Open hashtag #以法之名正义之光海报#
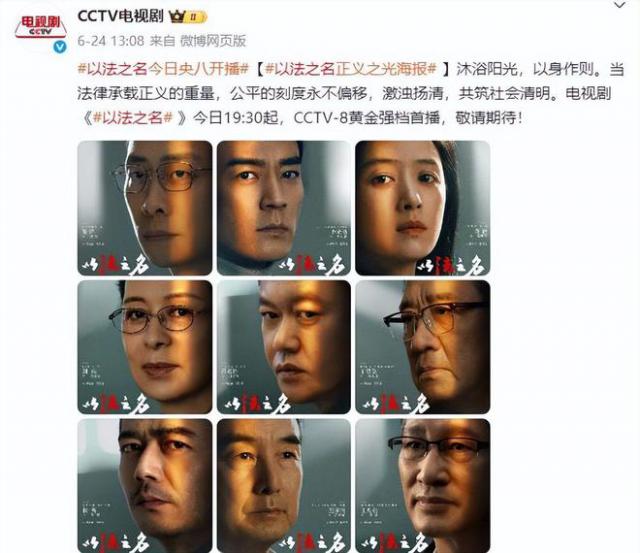 [351, 69]
